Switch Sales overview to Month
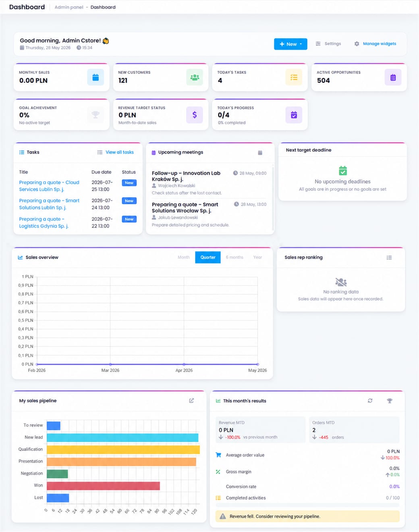419x532 pixels. pyautogui.click(x=184, y=257)
